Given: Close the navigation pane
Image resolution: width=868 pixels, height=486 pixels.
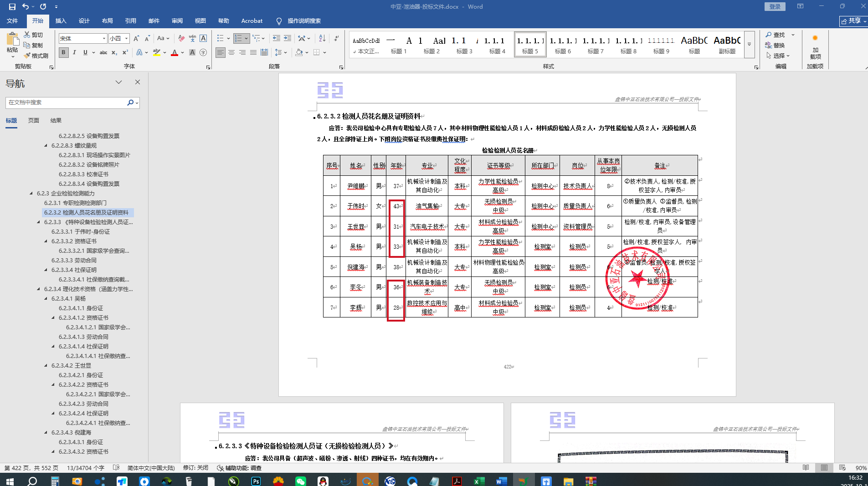Looking at the screenshot, I should pyautogui.click(x=138, y=82).
